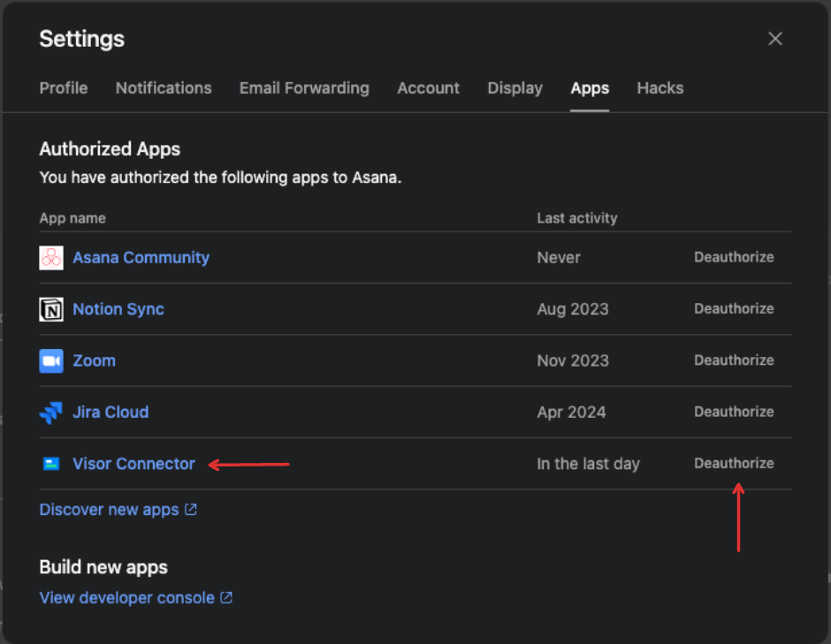
Task: Open View developer console link
Action: point(126,597)
